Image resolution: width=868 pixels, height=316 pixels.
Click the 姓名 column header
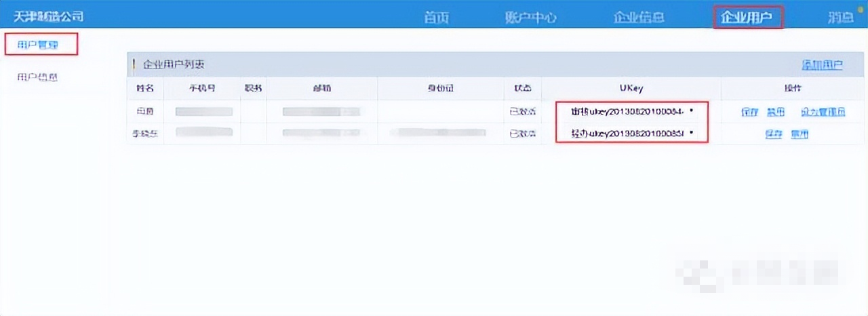[145, 88]
